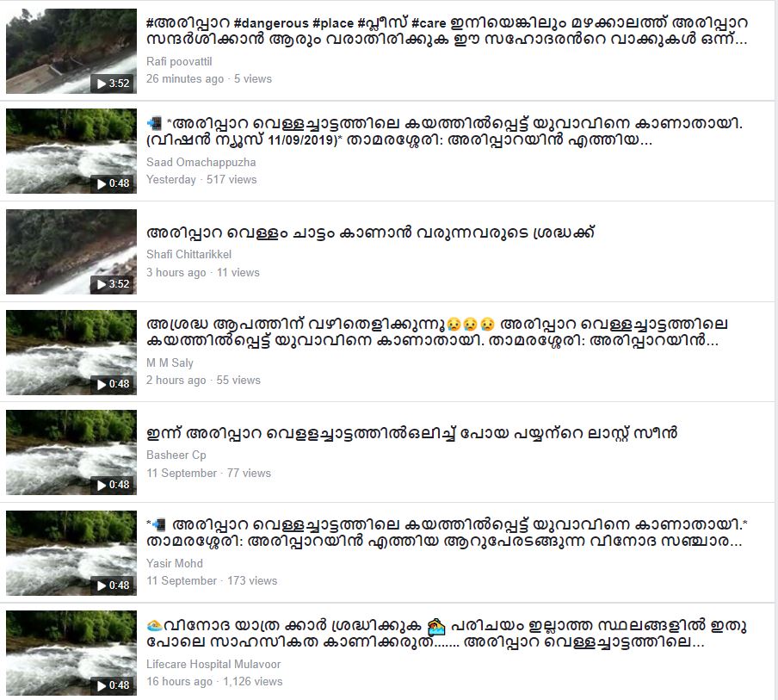Open the video title mentioning 11/09/2019

click(445, 132)
